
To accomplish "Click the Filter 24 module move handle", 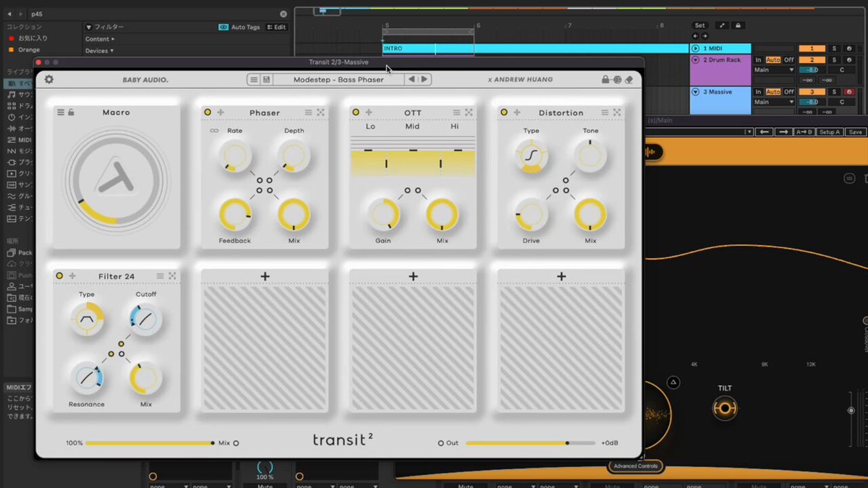I will [x=72, y=276].
